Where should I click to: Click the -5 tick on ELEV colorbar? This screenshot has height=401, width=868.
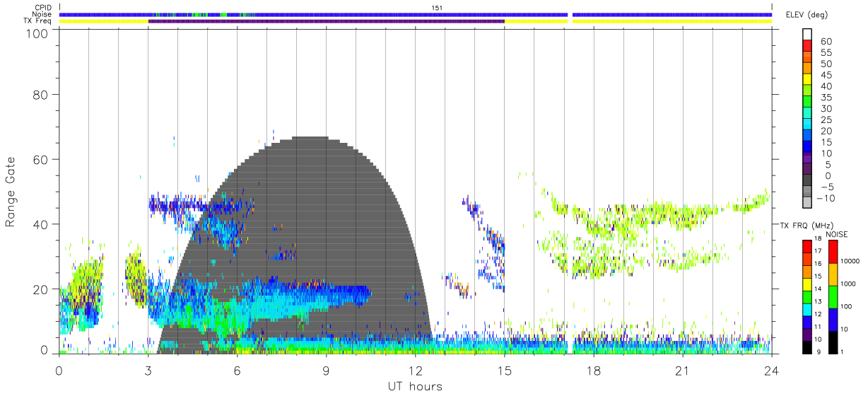(826, 187)
